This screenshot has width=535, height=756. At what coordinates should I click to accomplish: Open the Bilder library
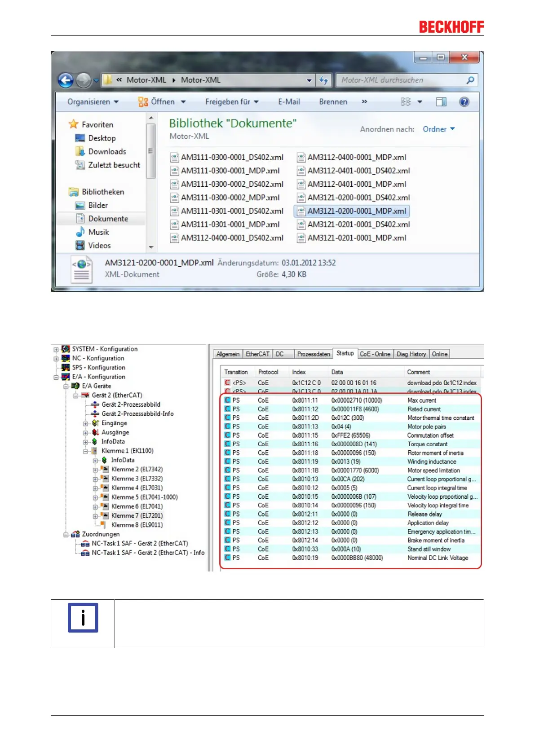(98, 206)
